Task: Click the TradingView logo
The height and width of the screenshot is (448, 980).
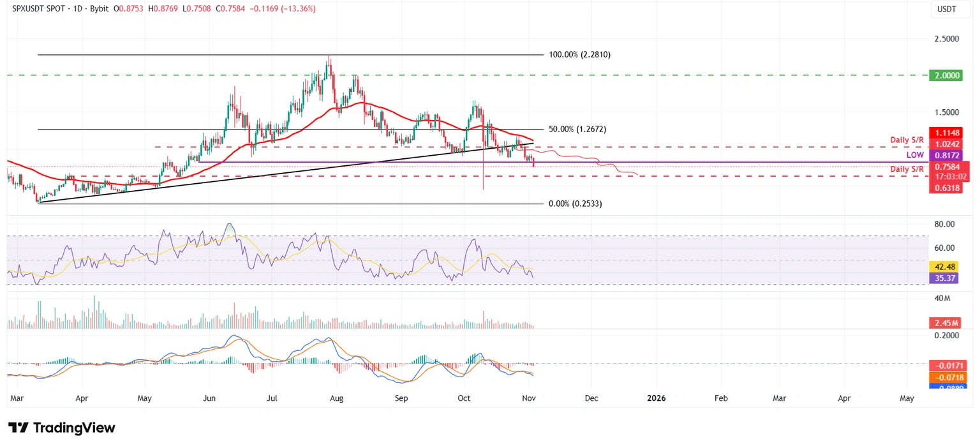Action: pyautogui.click(x=61, y=428)
